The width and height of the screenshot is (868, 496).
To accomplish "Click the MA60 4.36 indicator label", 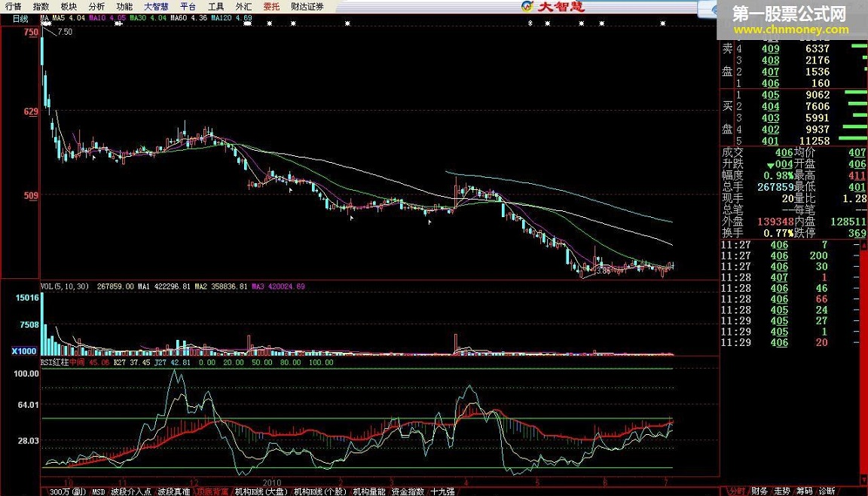I will (189, 18).
